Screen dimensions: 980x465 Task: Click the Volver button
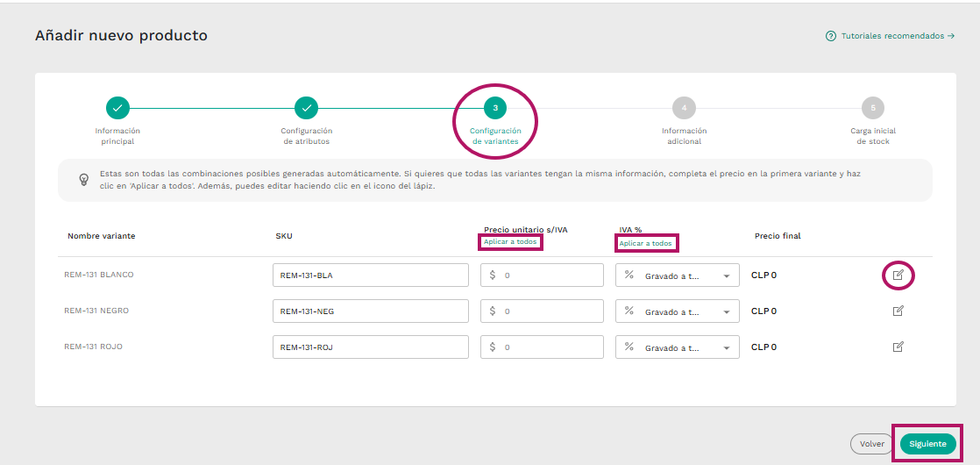[x=872, y=444]
